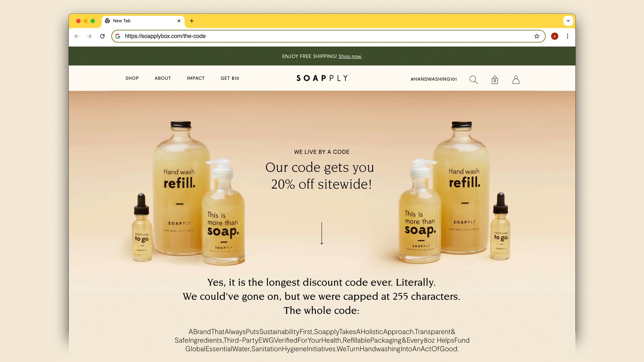The image size is (644, 362).
Task: Open the user account icon
Action: pyautogui.click(x=516, y=80)
